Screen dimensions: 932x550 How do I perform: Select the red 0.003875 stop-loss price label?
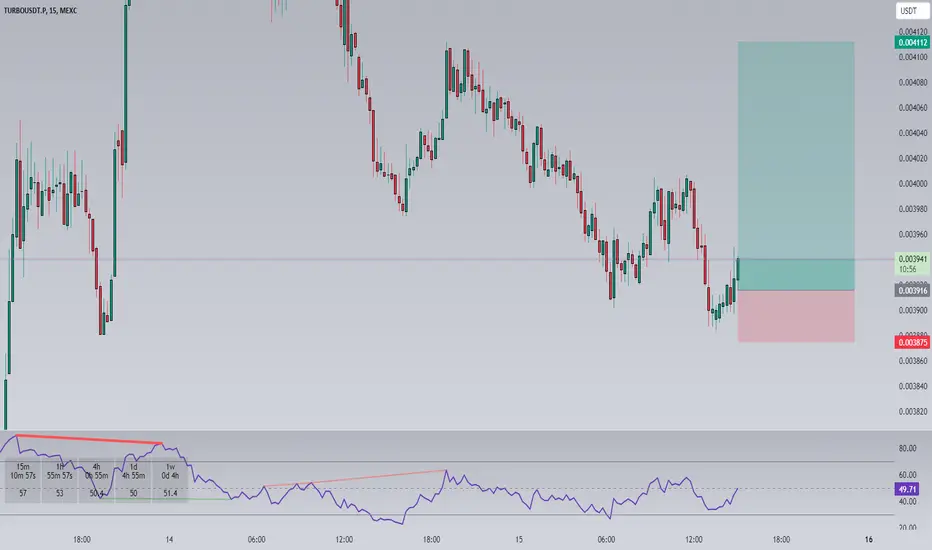(x=912, y=342)
